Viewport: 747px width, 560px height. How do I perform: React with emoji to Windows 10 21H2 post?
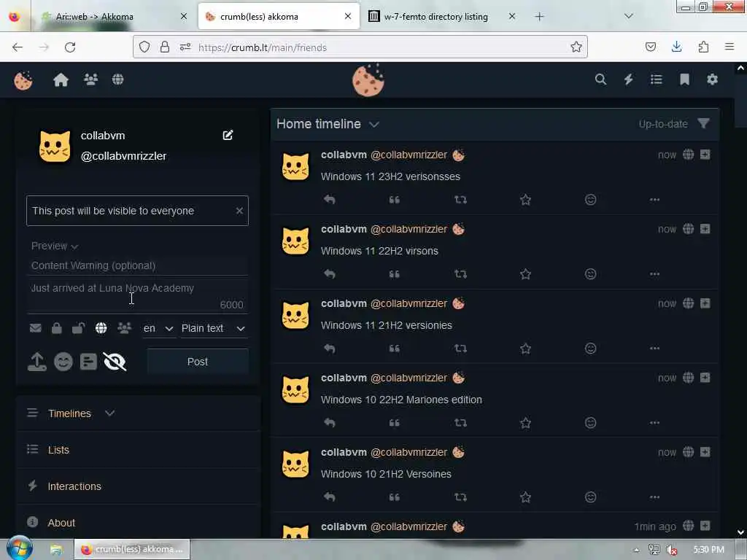pos(590,497)
